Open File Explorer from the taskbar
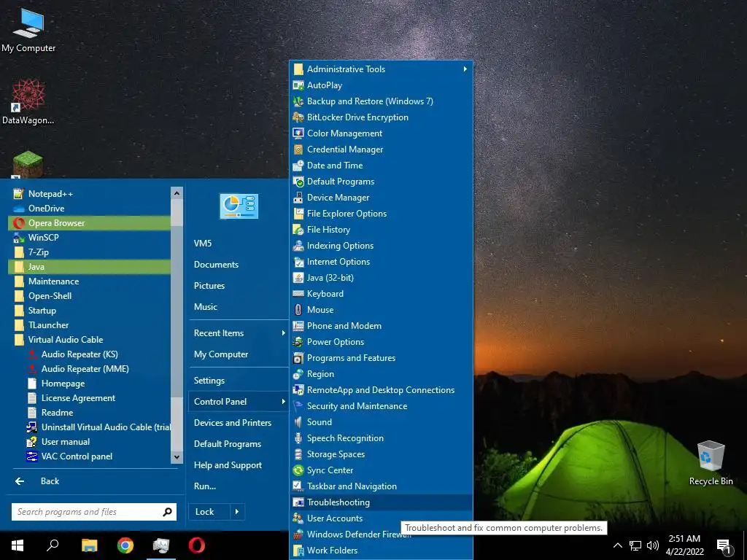 click(x=89, y=545)
